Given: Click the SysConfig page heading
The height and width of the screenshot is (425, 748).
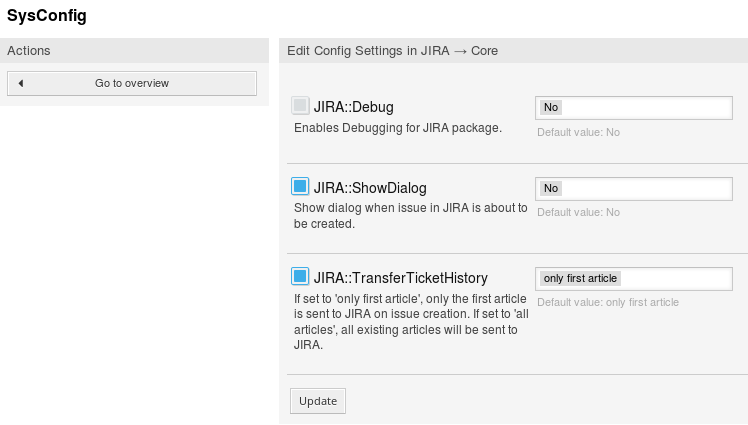Looking at the screenshot, I should [x=47, y=17].
